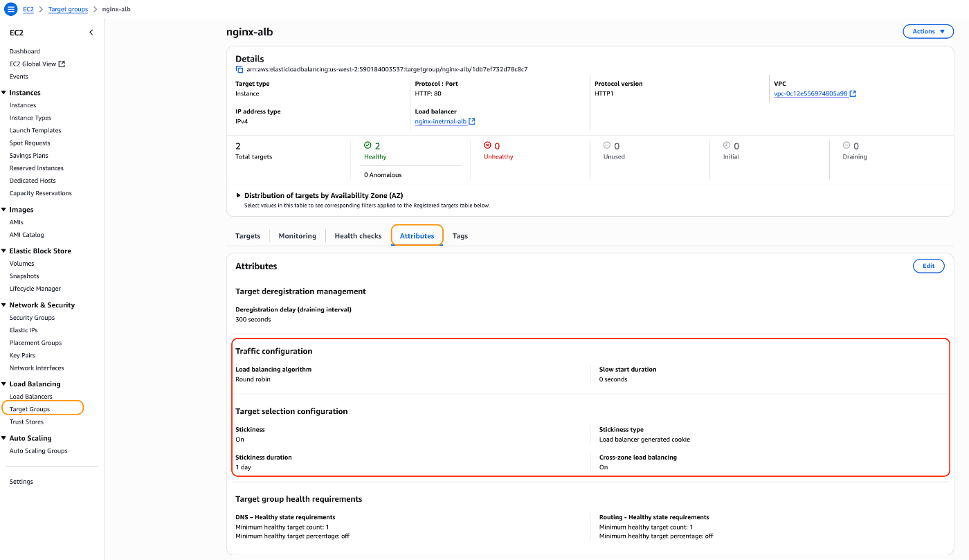The width and height of the screenshot is (969, 560).
Task: Click the Edit attributes button
Action: click(928, 266)
